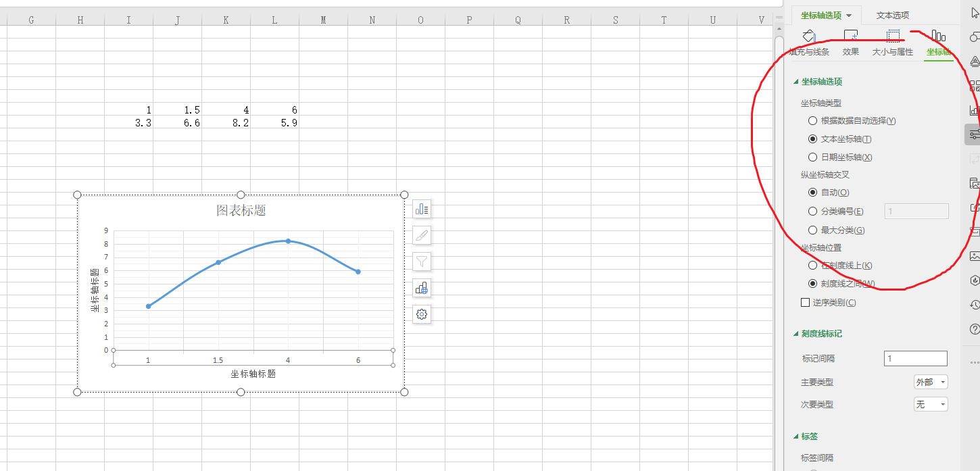Click the help question mark sidebar icon

[x=974, y=329]
